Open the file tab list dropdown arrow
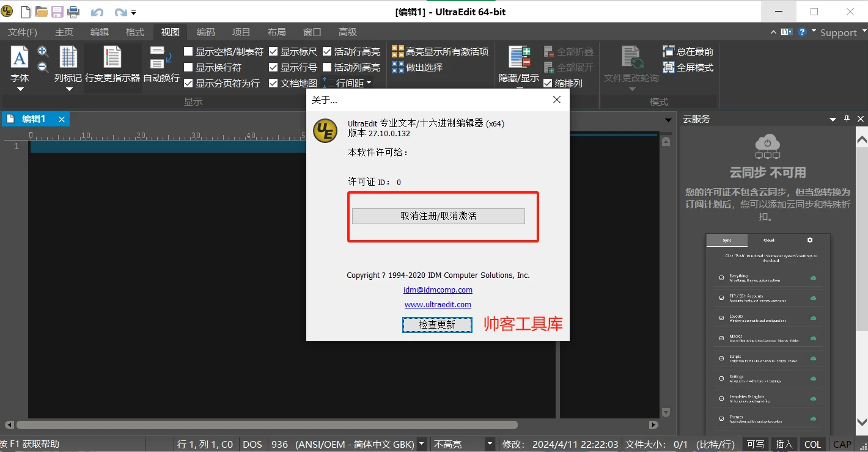Image resolution: width=868 pixels, height=452 pixels. tap(669, 120)
